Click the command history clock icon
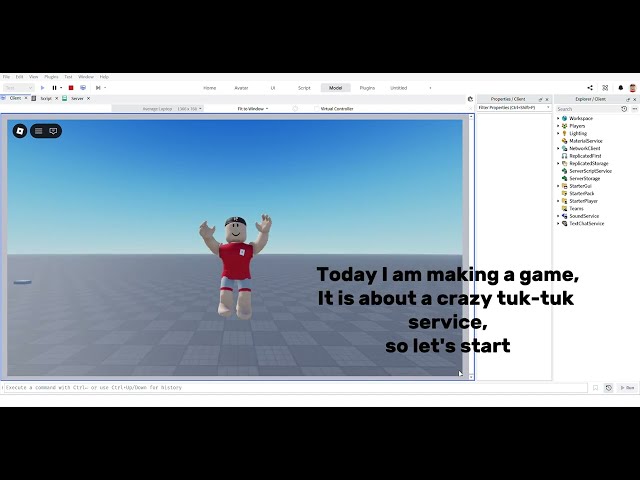Screen dimensions: 640x480 click(609, 388)
